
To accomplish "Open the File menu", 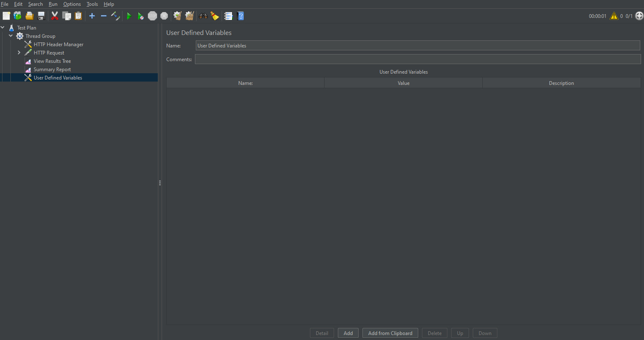I will coord(5,4).
